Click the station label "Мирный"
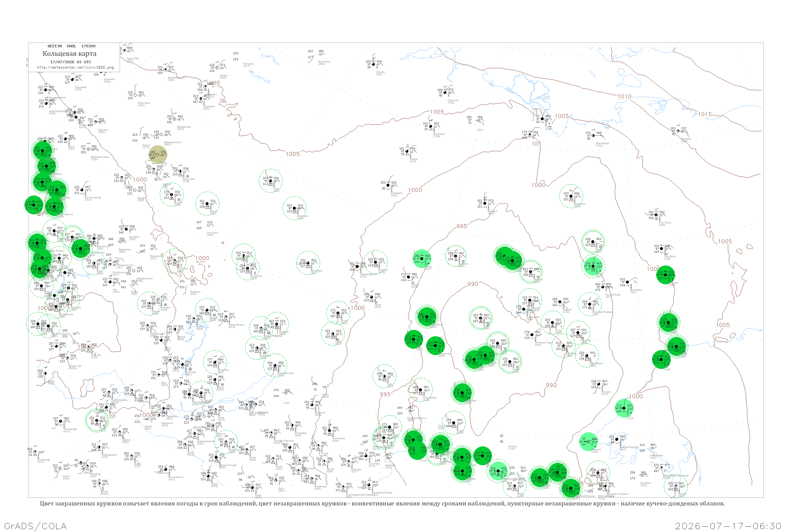Image resolution: width=798 pixels, height=532 pixels. point(383,270)
